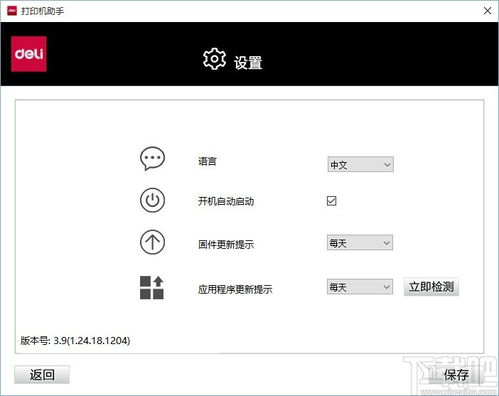
Task: Click the 开机自动启动 label
Action: (226, 201)
